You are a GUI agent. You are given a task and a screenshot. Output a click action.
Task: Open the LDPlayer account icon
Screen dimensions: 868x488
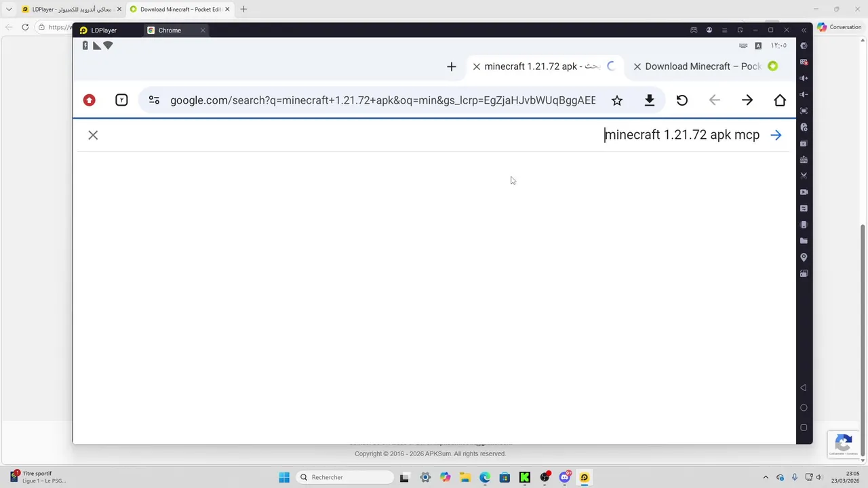[709, 30]
